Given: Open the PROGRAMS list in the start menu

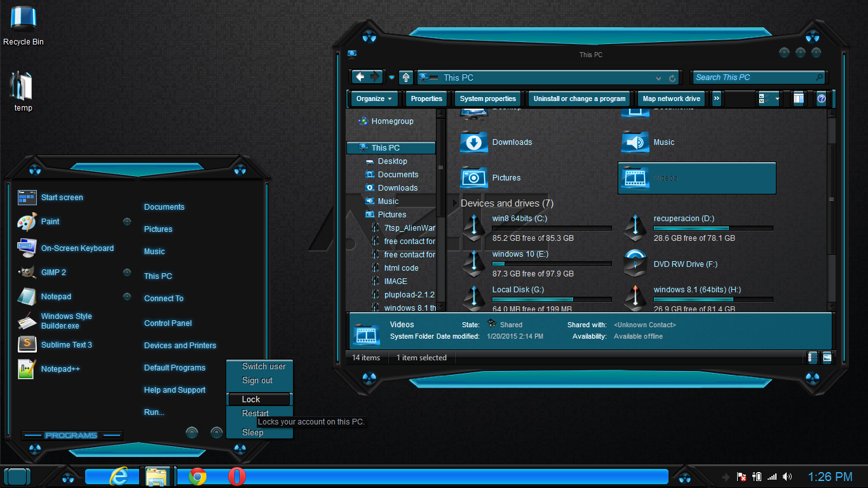Looking at the screenshot, I should click(x=72, y=435).
